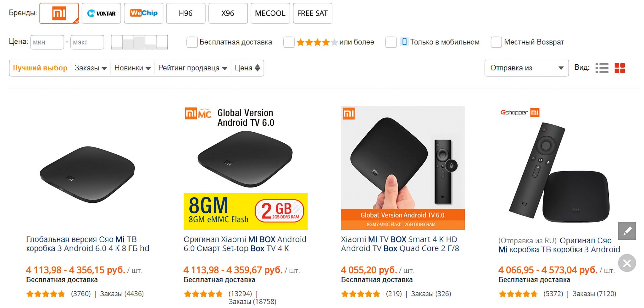644x308 pixels.
Task: Click the price histogram bar chart
Action: (139, 42)
